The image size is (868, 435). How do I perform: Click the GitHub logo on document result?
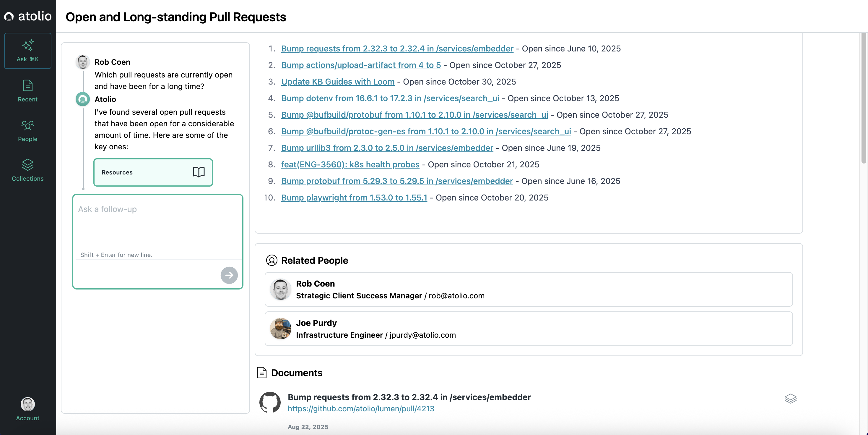click(x=269, y=402)
